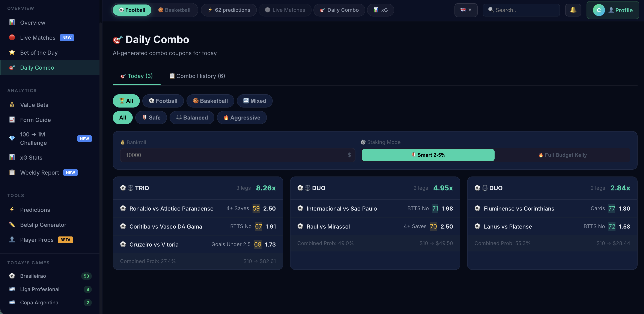Click the diamond icon for 100 → 1M Challenge
644x314 pixels.
(x=12, y=138)
